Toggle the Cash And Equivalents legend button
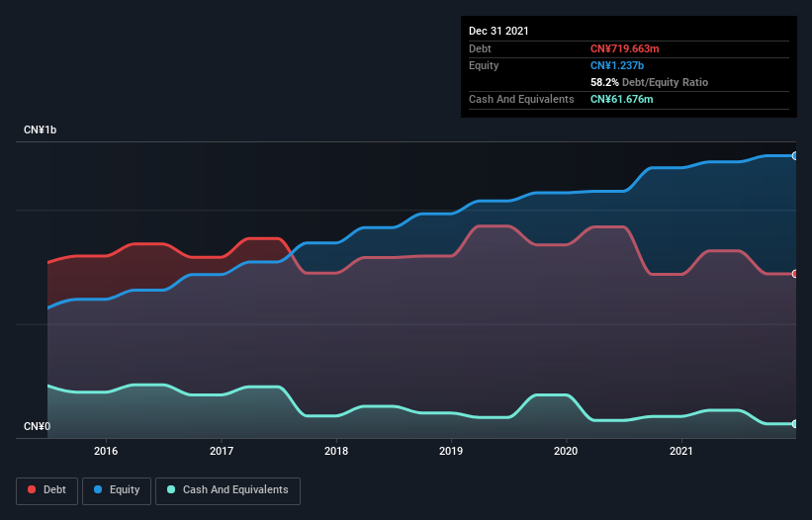The height and width of the screenshot is (520, 812). coord(227,490)
